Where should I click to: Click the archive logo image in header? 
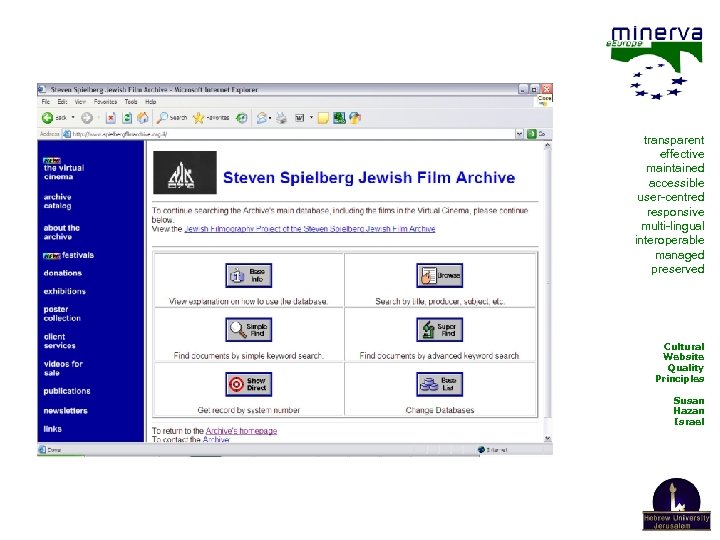click(185, 173)
